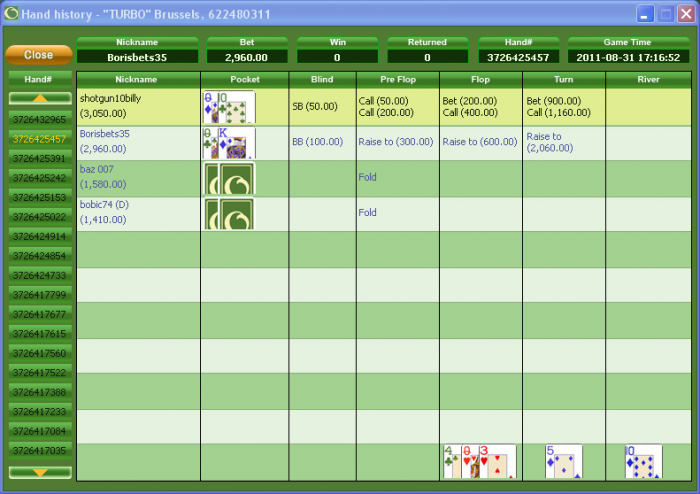The image size is (700, 494).
Task: Click the Pocket column header
Action: tap(245, 79)
